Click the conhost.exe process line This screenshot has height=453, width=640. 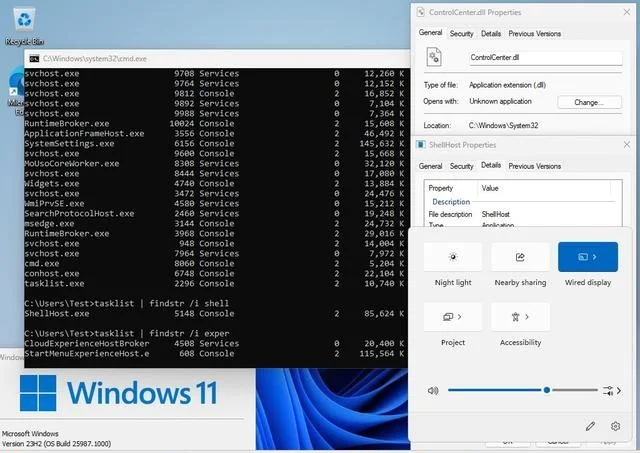coord(214,274)
